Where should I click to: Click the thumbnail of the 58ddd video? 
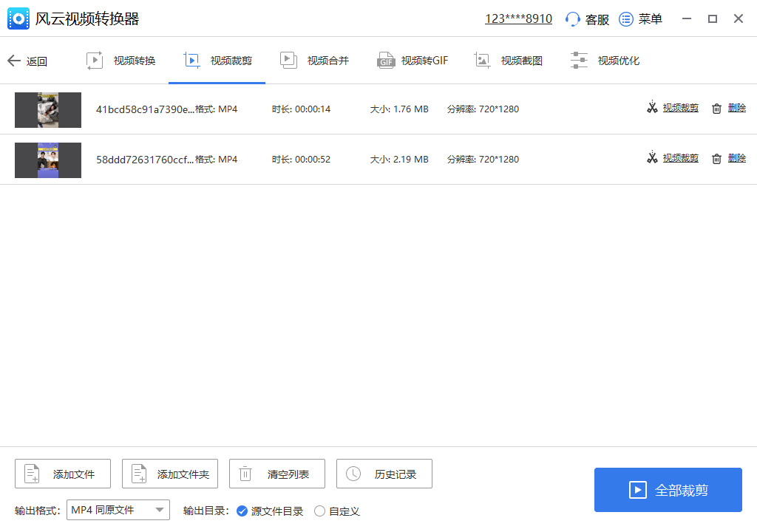(x=48, y=160)
